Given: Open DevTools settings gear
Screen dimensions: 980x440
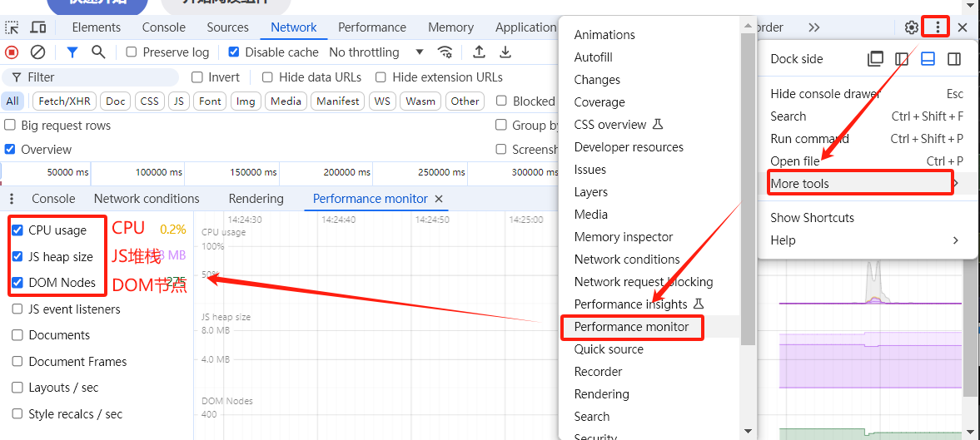Looking at the screenshot, I should point(912,27).
